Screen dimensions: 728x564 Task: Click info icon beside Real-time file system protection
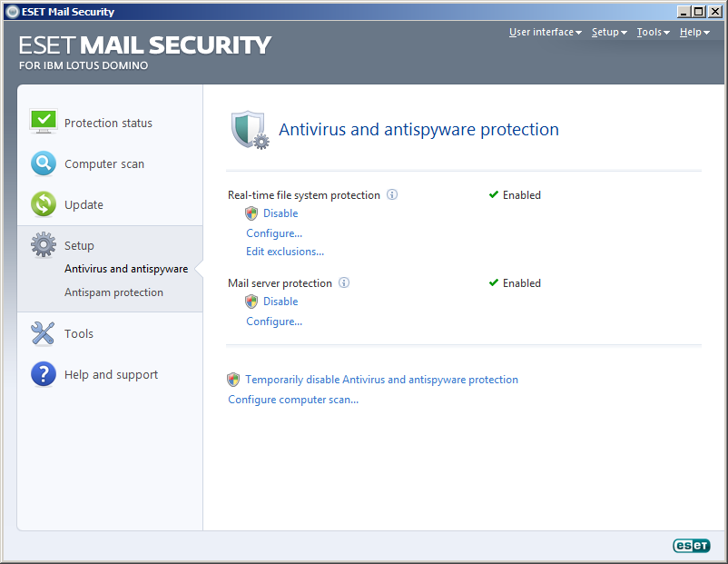click(392, 194)
